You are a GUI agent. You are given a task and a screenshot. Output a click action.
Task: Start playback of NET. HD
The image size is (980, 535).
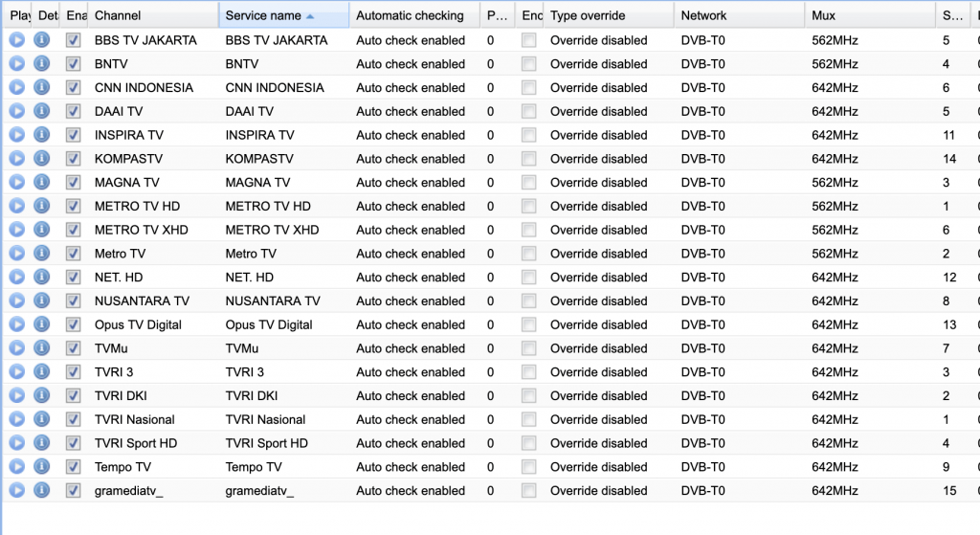[x=17, y=278]
